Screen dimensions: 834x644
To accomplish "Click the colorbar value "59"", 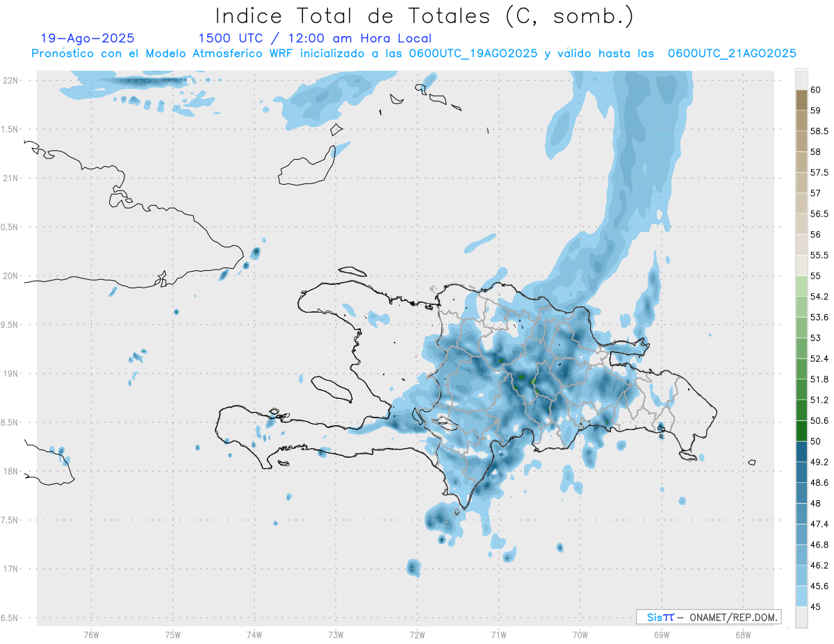I will [x=816, y=110].
